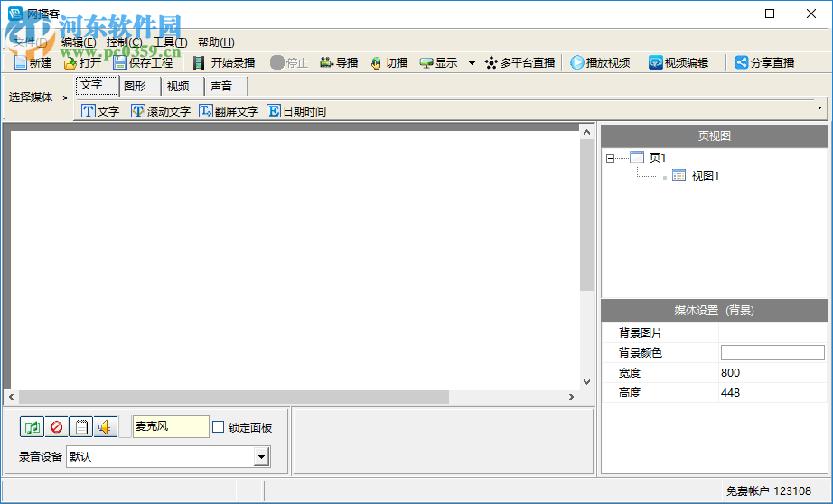Open 导播 director mode

(339, 62)
